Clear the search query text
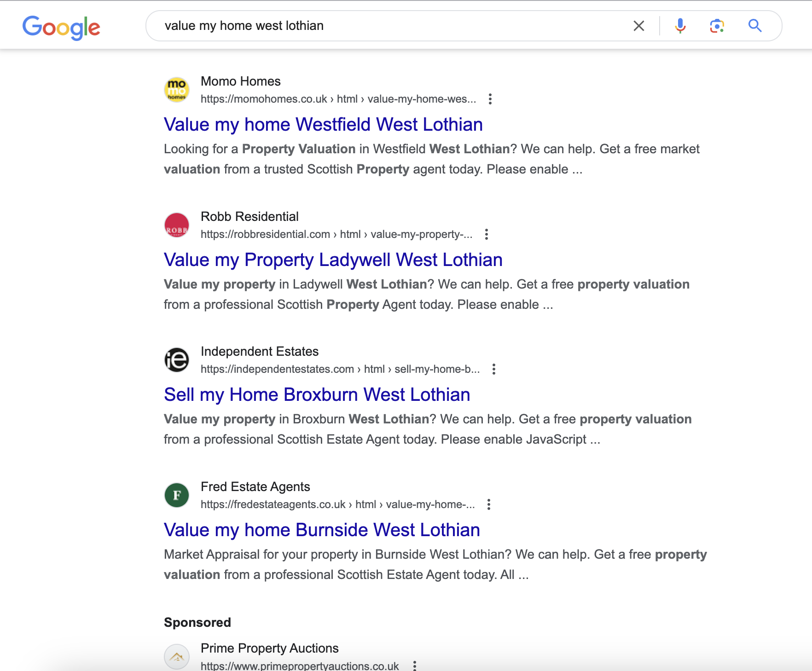Image resolution: width=812 pixels, height=671 pixels. (638, 26)
